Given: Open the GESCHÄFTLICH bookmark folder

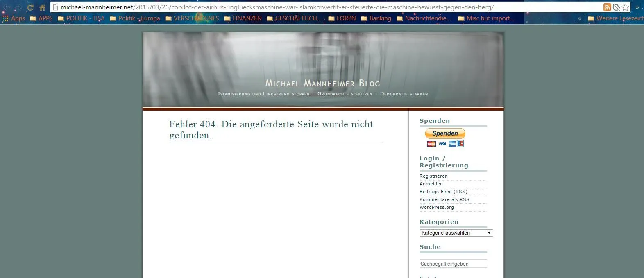Looking at the screenshot, I should click(x=294, y=18).
